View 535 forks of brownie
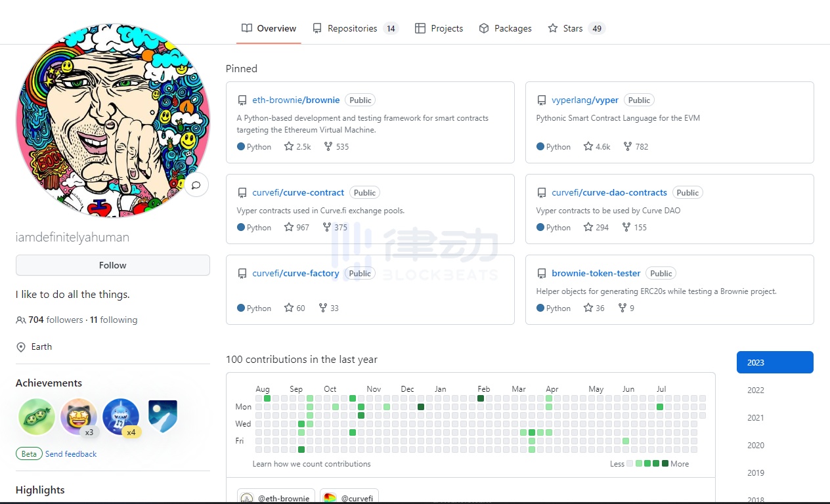The image size is (830, 504). (336, 146)
